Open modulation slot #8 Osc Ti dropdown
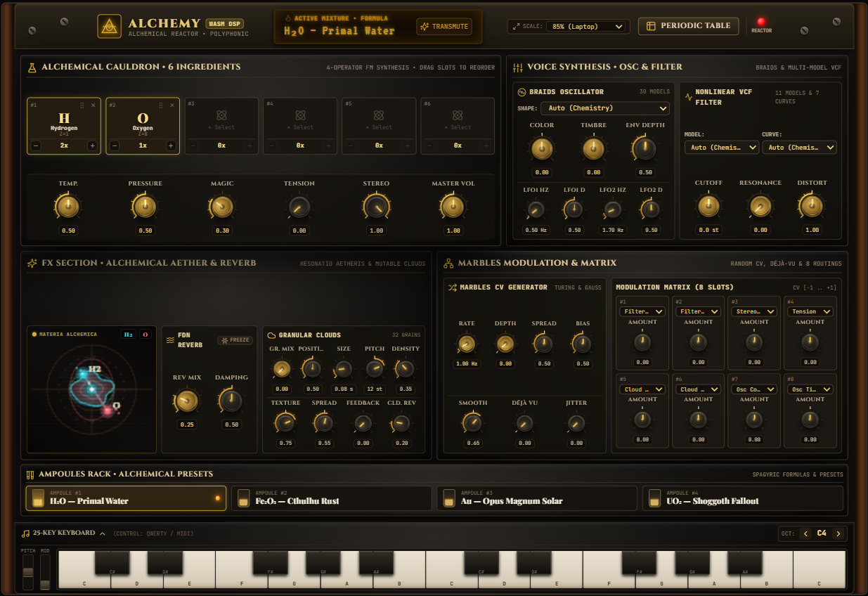The height and width of the screenshot is (596, 868). pos(810,389)
